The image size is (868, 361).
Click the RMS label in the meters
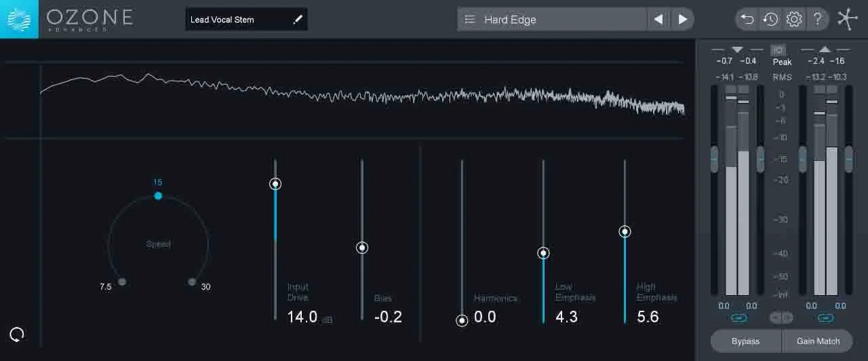click(x=782, y=77)
